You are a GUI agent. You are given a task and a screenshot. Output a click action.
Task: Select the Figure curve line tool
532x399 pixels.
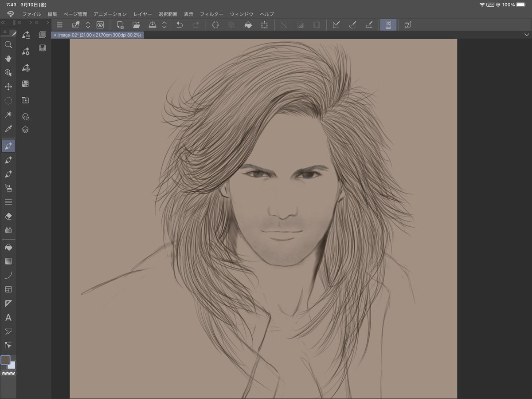click(x=8, y=275)
